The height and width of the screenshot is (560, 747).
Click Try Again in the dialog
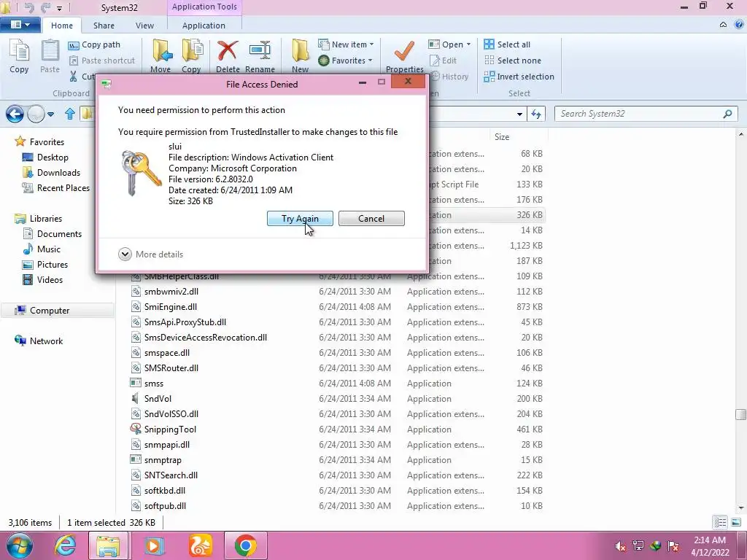300,219
